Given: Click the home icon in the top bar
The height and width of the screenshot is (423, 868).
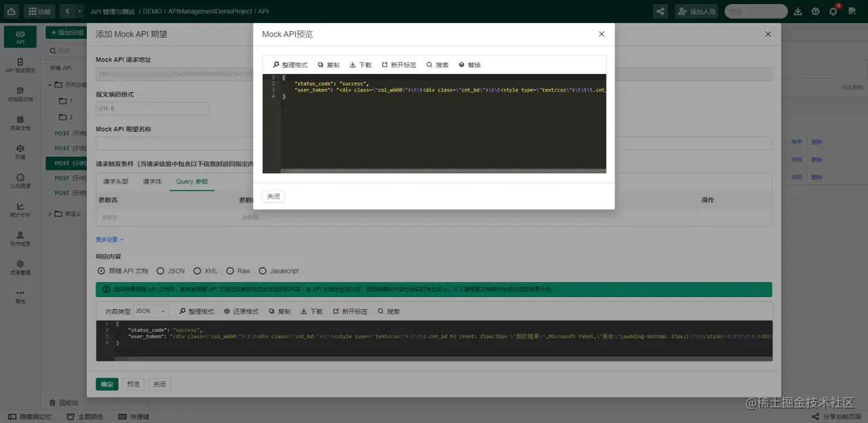Looking at the screenshot, I should [11, 11].
